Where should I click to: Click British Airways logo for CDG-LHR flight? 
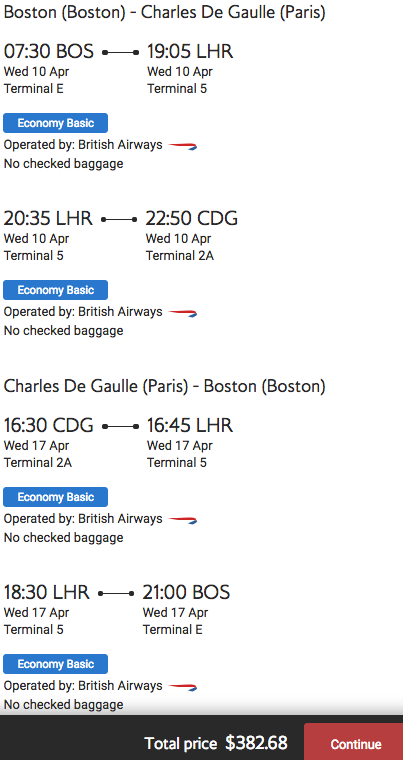(183, 520)
